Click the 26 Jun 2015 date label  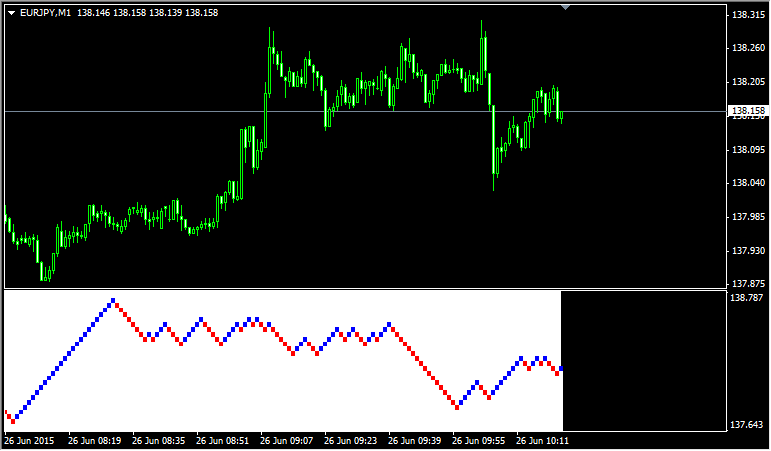(x=29, y=441)
